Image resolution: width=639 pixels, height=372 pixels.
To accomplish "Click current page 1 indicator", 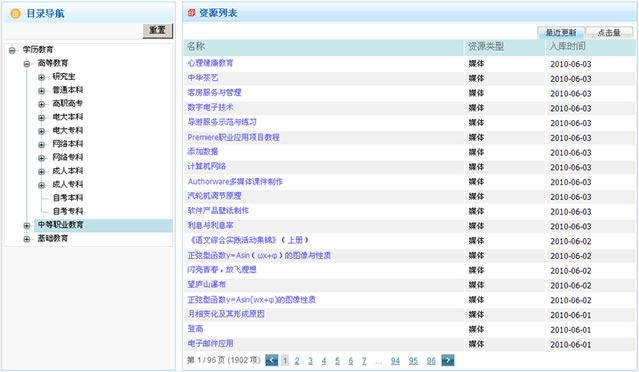I will tap(285, 361).
